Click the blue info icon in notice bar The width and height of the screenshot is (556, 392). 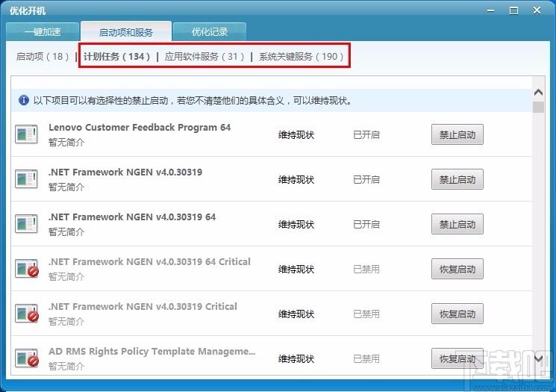(x=24, y=100)
